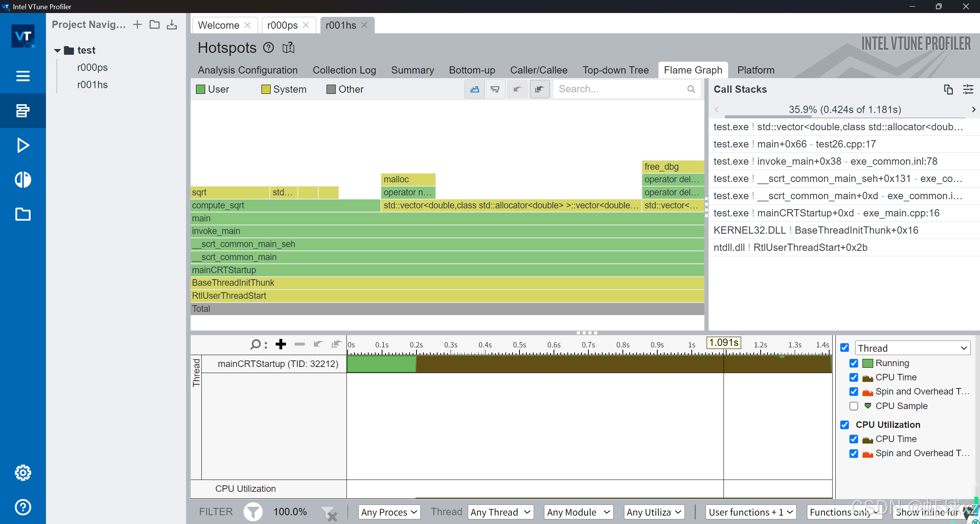Click the flame graph toolbar icon
980x524 pixels.
(475, 89)
